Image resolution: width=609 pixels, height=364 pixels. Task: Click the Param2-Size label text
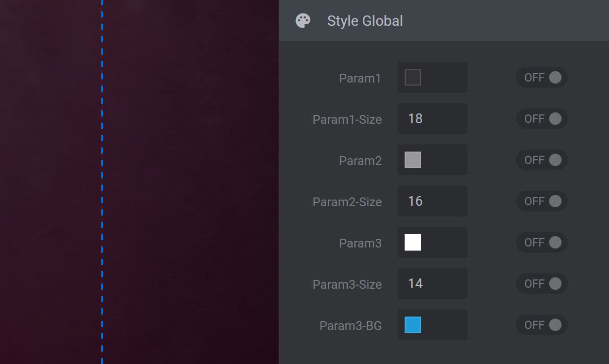point(347,202)
